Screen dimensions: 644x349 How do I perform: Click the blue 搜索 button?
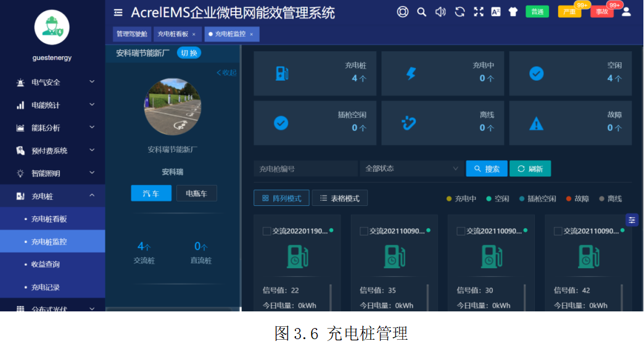(x=486, y=169)
